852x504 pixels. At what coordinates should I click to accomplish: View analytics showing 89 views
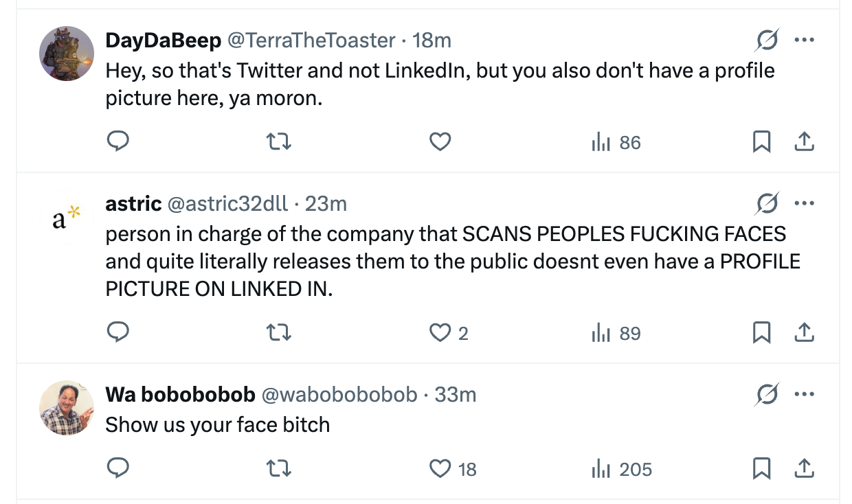point(616,333)
